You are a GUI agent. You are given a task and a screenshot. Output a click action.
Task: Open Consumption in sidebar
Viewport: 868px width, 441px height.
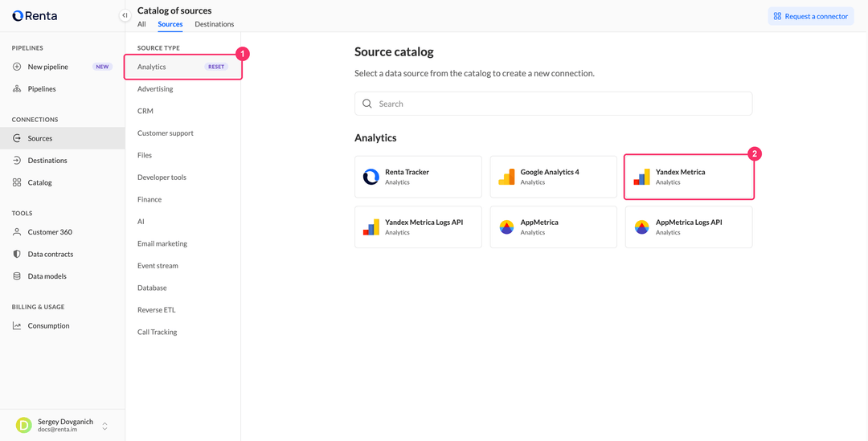tap(63, 326)
